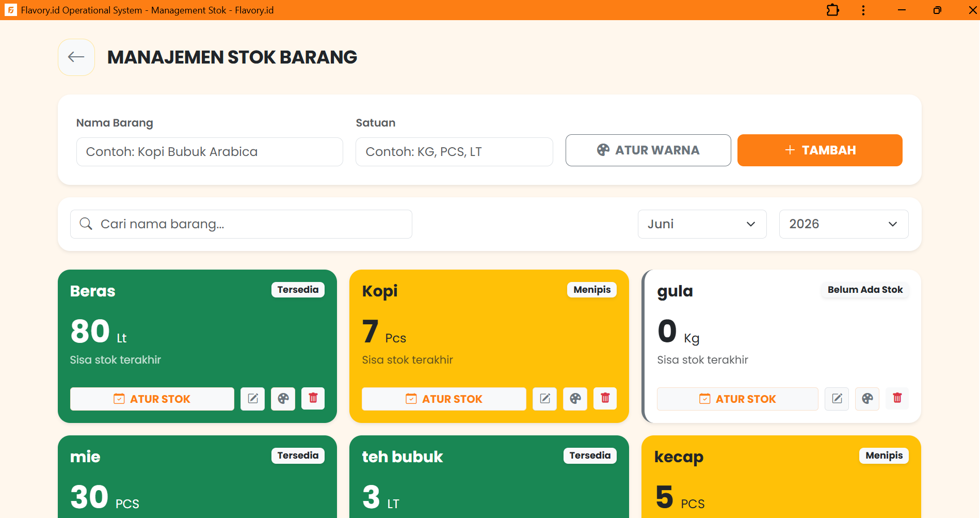Focus the Nama Barang input field
The image size is (980, 518).
(x=210, y=152)
